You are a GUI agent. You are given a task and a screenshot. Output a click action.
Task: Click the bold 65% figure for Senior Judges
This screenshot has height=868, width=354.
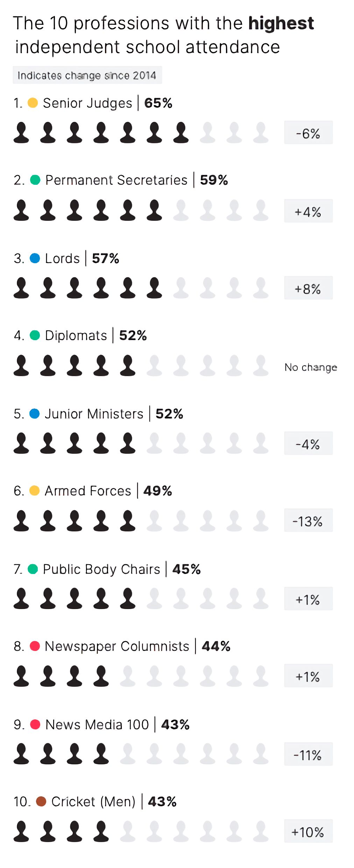158,103
